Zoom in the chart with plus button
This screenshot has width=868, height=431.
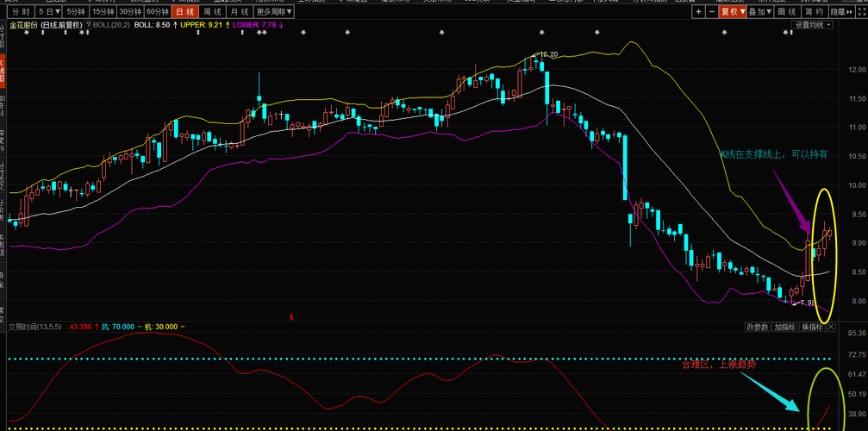(x=699, y=11)
